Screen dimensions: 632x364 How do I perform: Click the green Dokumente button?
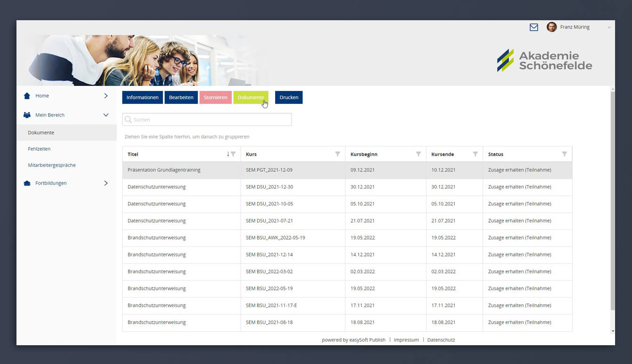pos(251,97)
